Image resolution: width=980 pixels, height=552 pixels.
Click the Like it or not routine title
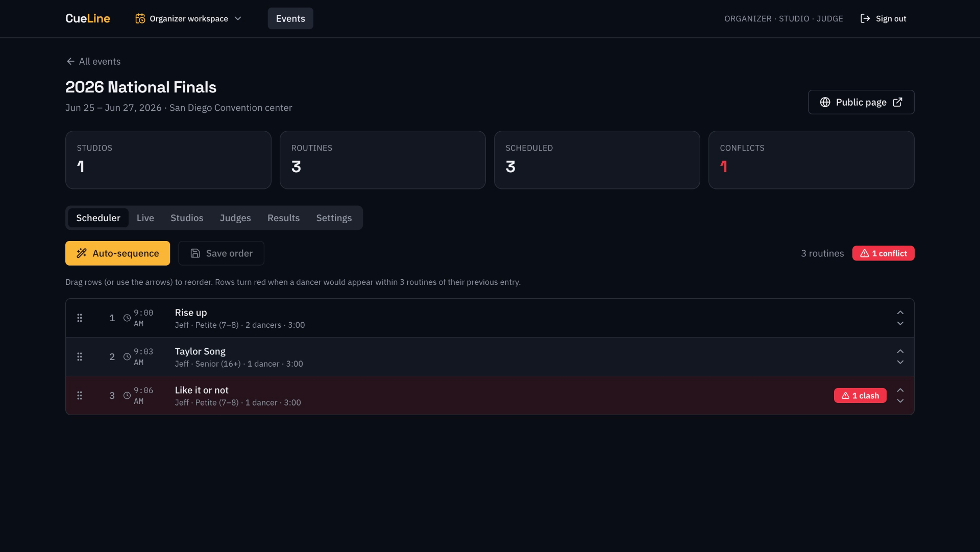(202, 390)
